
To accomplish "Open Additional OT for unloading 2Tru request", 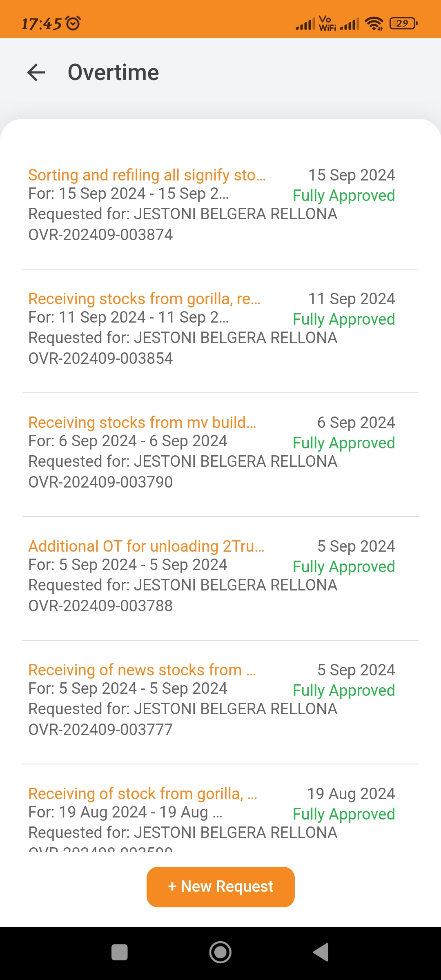I will 146,546.
